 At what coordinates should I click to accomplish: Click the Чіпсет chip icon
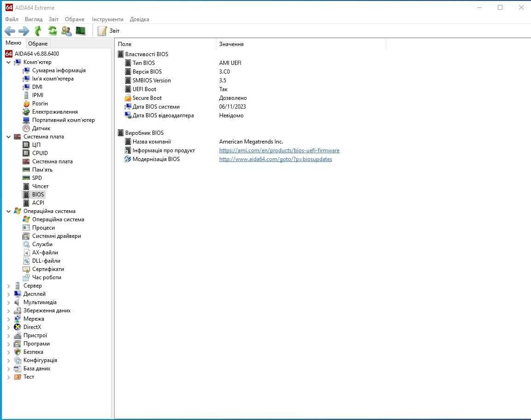[26, 186]
